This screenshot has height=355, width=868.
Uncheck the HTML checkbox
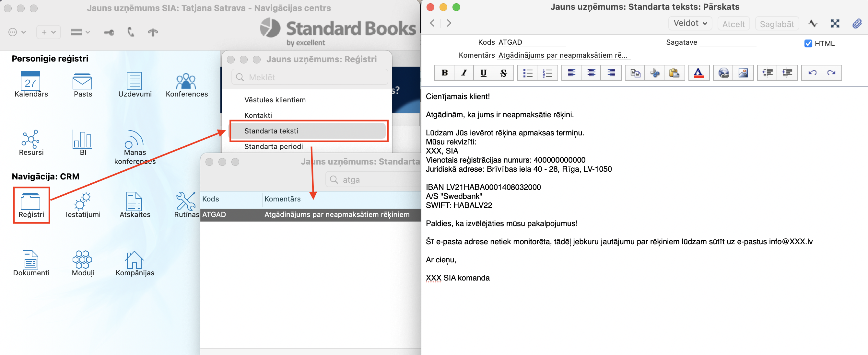pyautogui.click(x=808, y=43)
